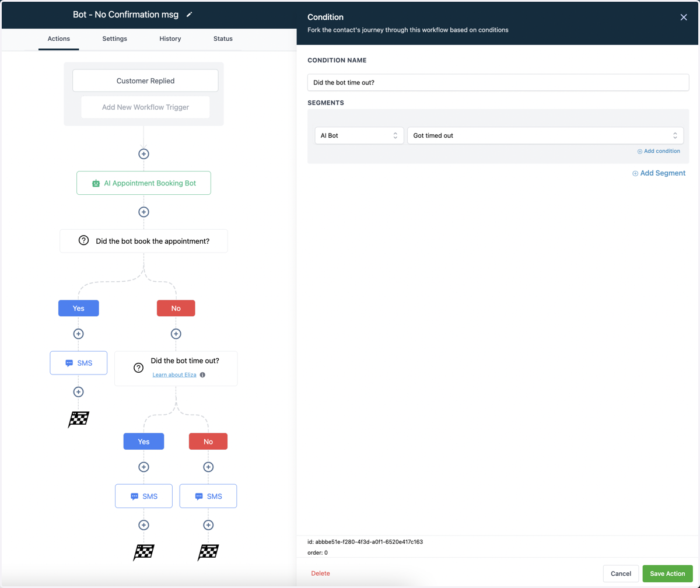
Task: Add step below the booking Yes SMS
Action: tap(79, 392)
